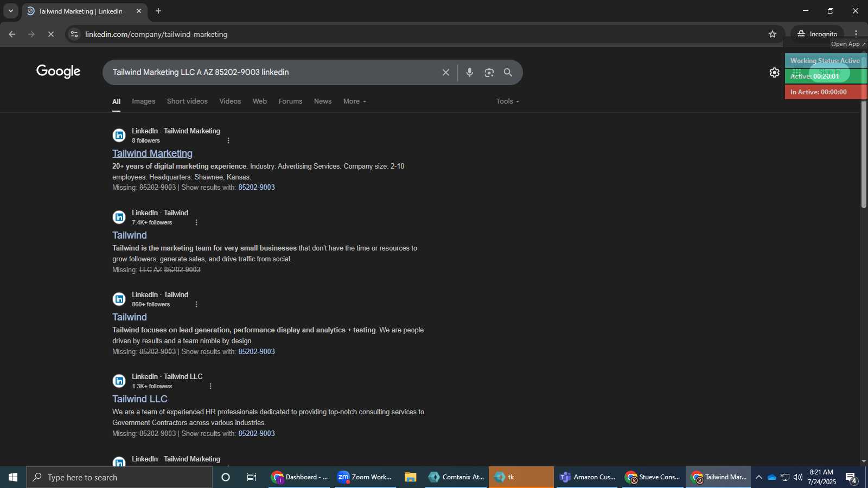Viewport: 868px width, 488px height.
Task: Close the Tailwind Marketing LinkedIn tab
Action: pos(139,11)
